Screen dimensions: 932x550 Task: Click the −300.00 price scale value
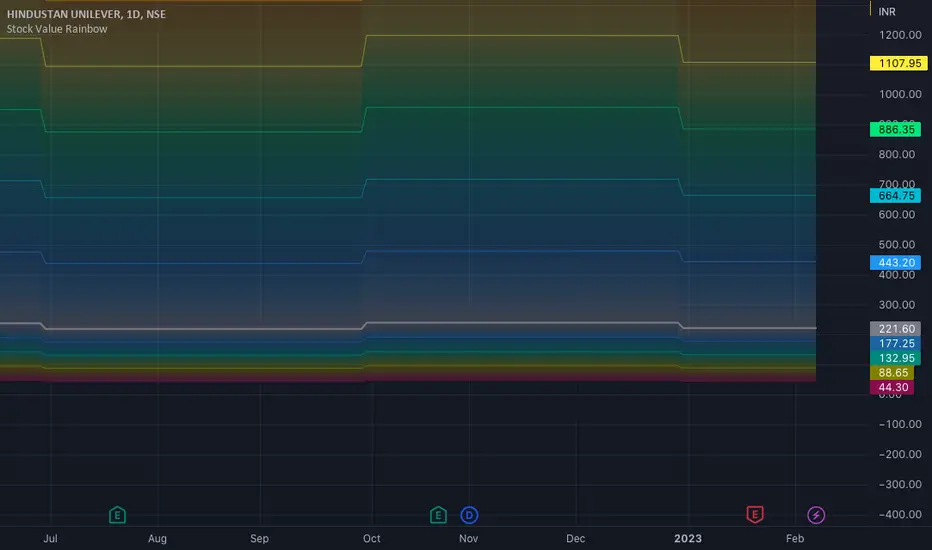pos(900,485)
